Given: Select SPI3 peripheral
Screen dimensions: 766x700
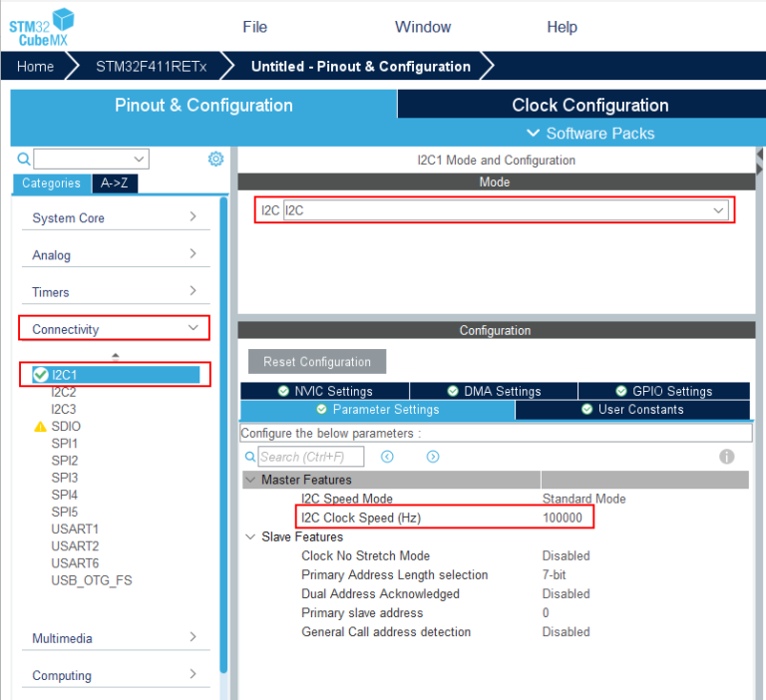Looking at the screenshot, I should click(x=65, y=478).
